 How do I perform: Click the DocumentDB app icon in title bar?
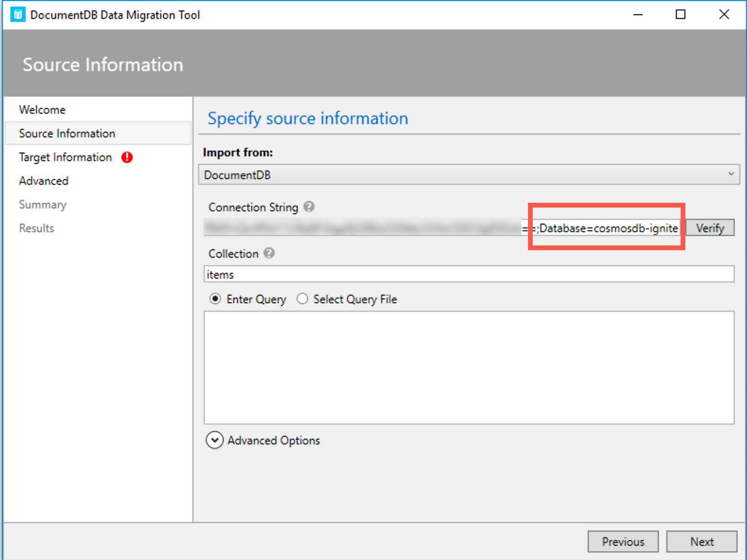coord(18,15)
